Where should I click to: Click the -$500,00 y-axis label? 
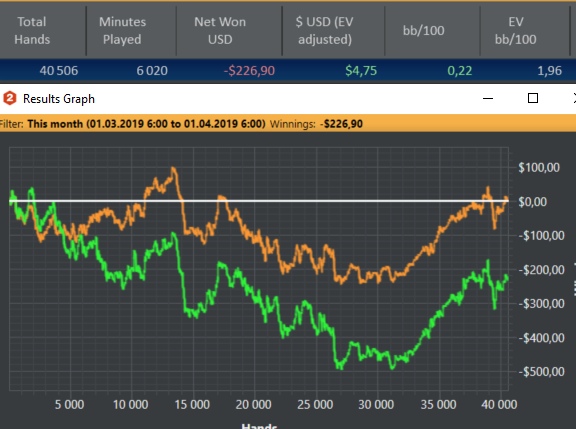click(541, 372)
